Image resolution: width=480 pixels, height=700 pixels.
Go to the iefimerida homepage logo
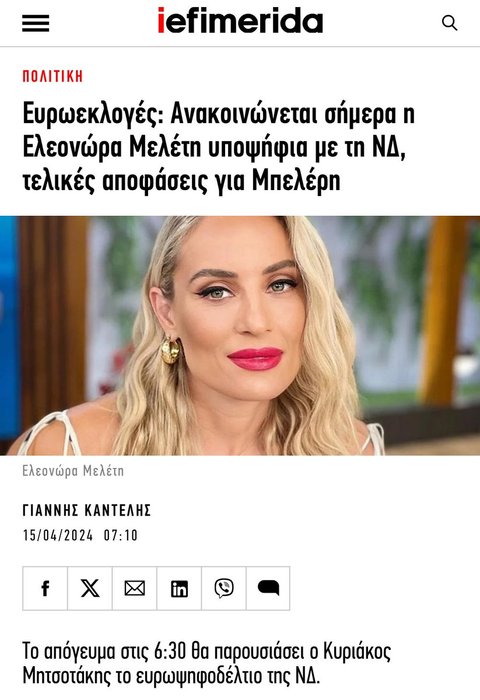240,21
